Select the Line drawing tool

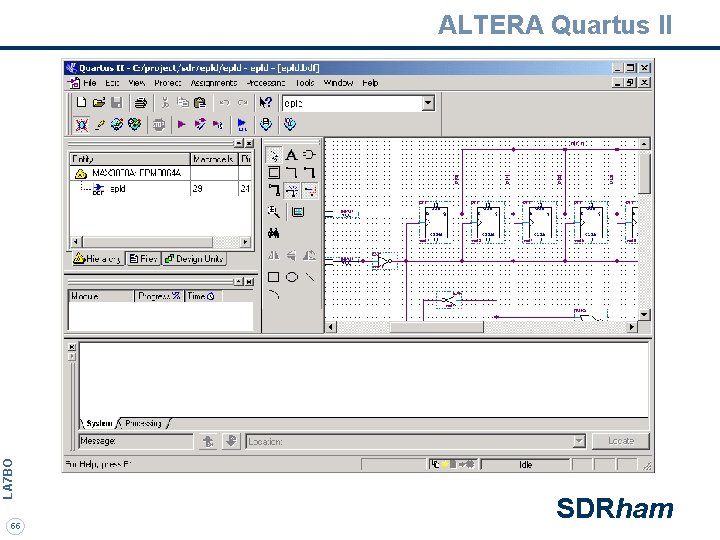click(310, 277)
